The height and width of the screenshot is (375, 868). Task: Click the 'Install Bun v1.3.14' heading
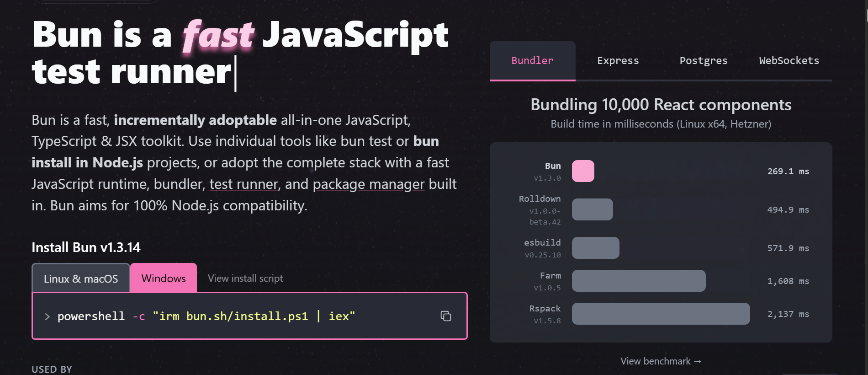tap(86, 247)
